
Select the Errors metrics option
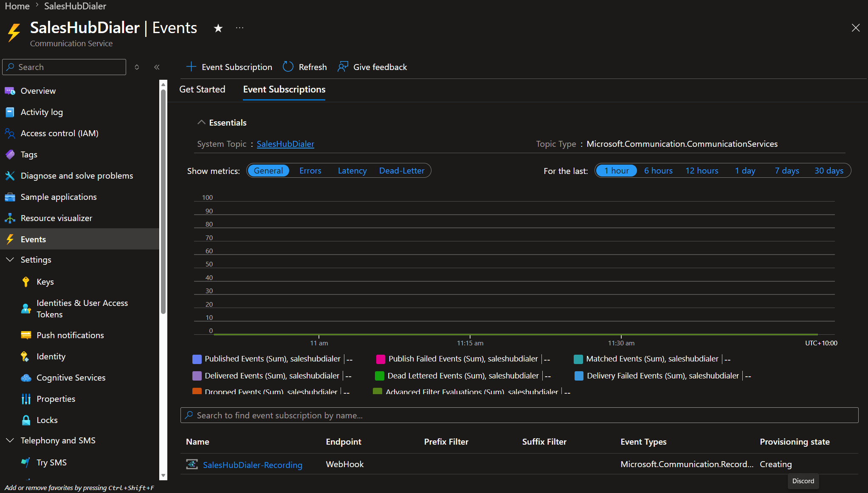coord(310,171)
